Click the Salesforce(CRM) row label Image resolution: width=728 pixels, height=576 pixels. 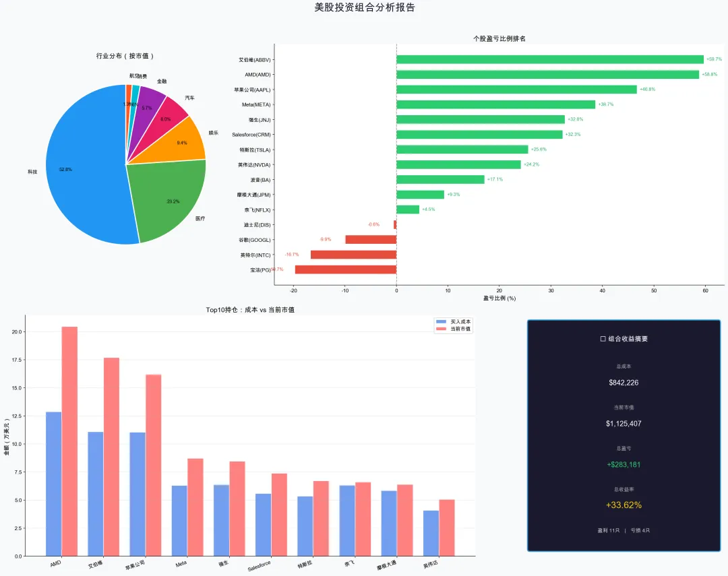[x=251, y=135]
